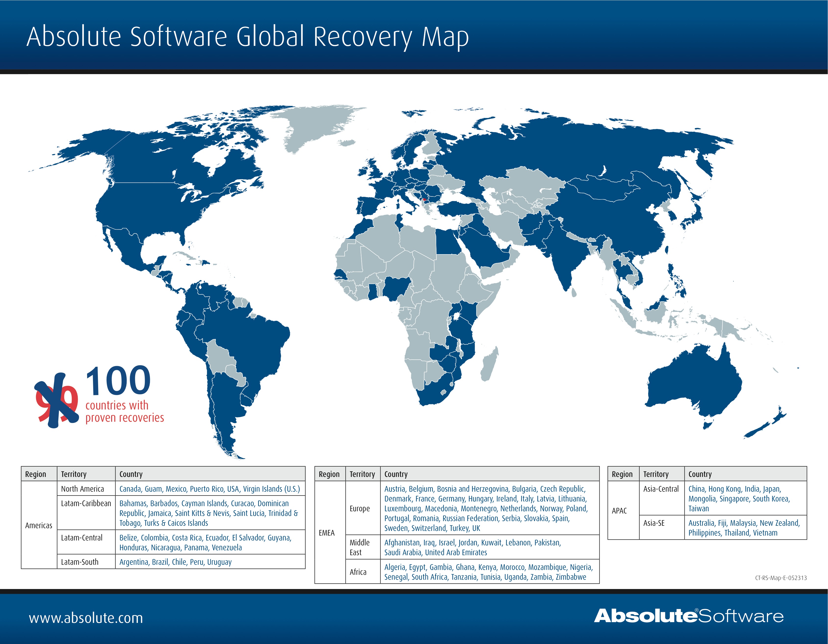The width and height of the screenshot is (828, 644).
Task: Click the www.absolute.com link
Action: [x=86, y=618]
